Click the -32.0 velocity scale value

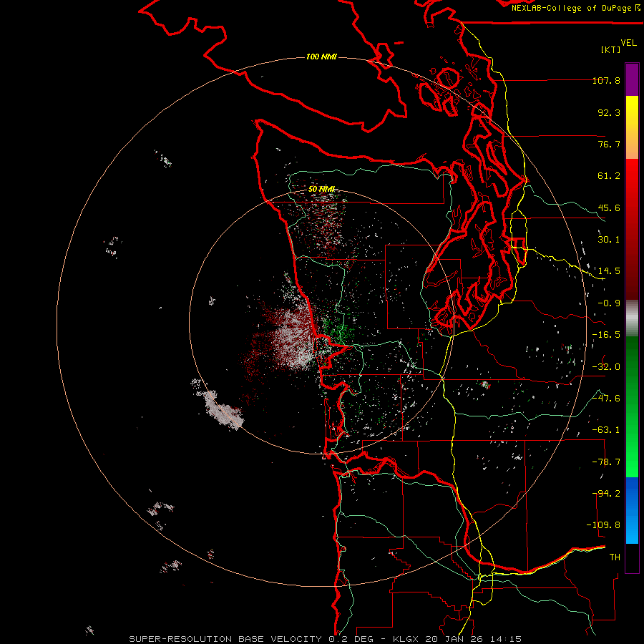click(606, 367)
